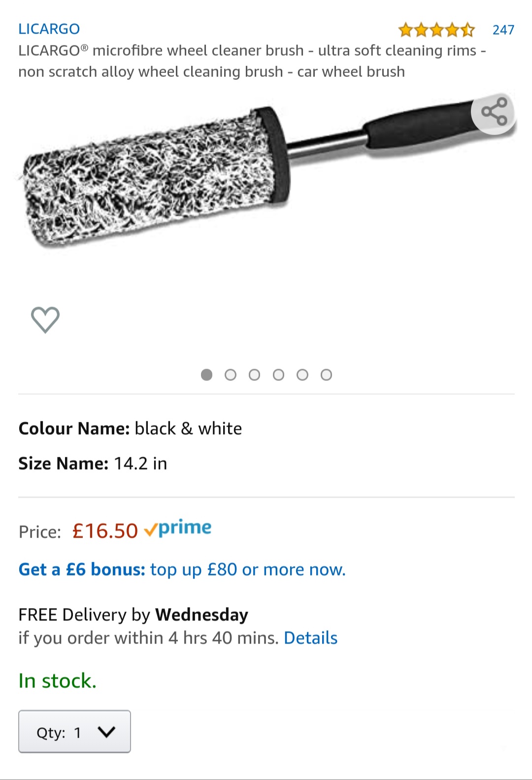The height and width of the screenshot is (780, 532).
Task: Show the fourth product image dot
Action: [278, 375]
